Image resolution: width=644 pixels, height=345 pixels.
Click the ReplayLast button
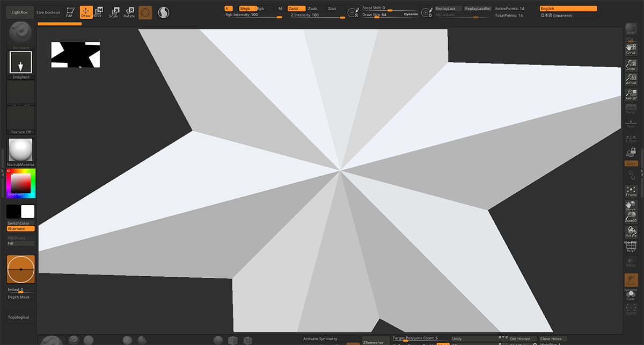[x=448, y=9]
